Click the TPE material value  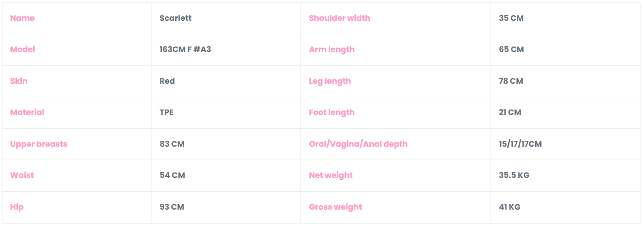click(x=166, y=113)
